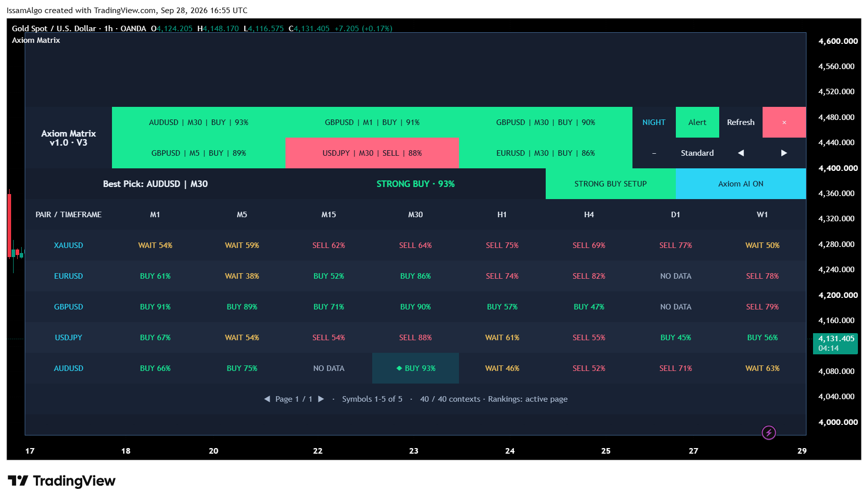Click the PAIR / TIMEFRAME header cell
This screenshot has height=501, width=868.
[x=69, y=215]
